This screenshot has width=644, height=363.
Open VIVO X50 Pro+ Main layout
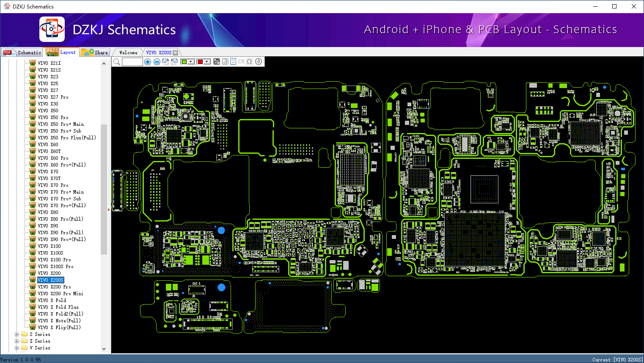pos(61,124)
